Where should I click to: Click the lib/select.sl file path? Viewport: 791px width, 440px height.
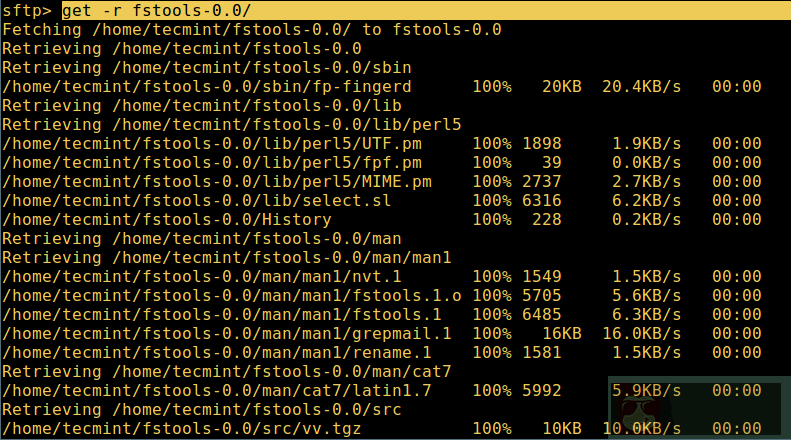197,201
